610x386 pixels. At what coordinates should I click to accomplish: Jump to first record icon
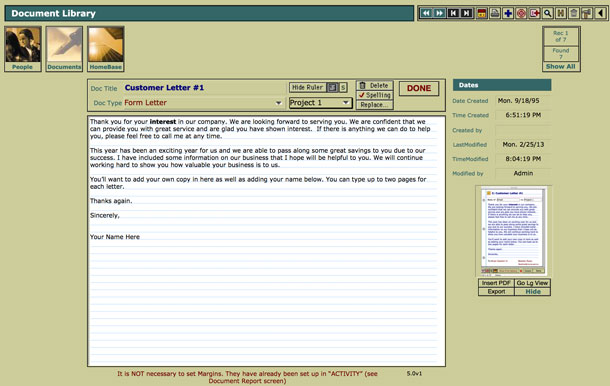(x=453, y=14)
